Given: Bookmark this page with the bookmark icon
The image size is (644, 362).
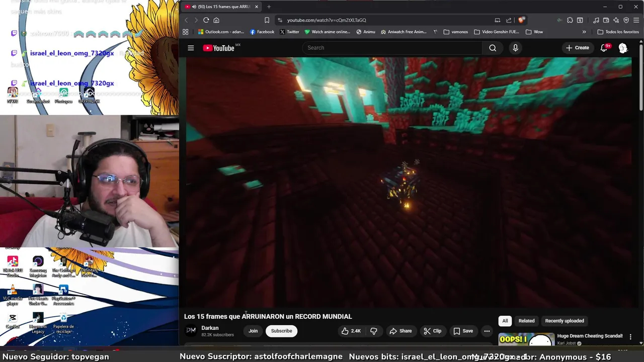Looking at the screenshot, I should tap(267, 20).
